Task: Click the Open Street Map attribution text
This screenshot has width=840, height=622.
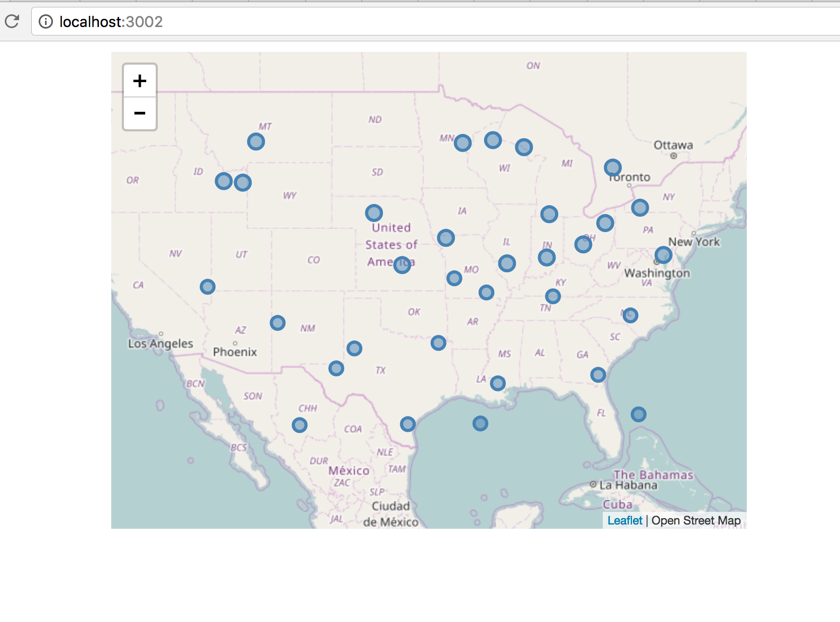Action: (696, 520)
